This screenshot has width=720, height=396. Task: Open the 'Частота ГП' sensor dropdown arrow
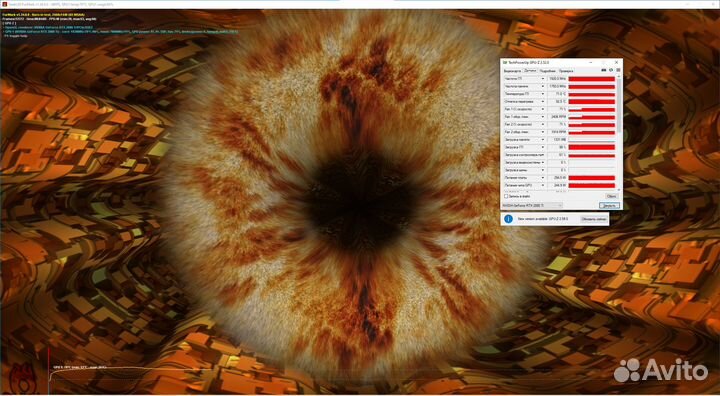click(543, 79)
